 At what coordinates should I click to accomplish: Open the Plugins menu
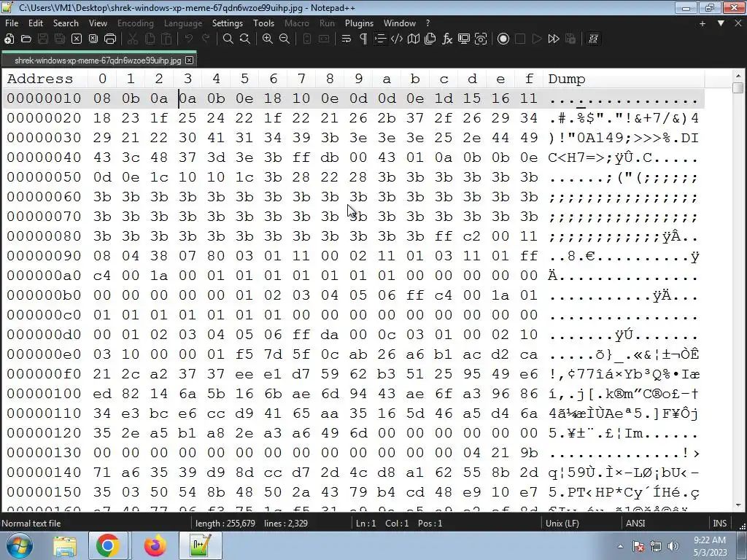(x=359, y=23)
